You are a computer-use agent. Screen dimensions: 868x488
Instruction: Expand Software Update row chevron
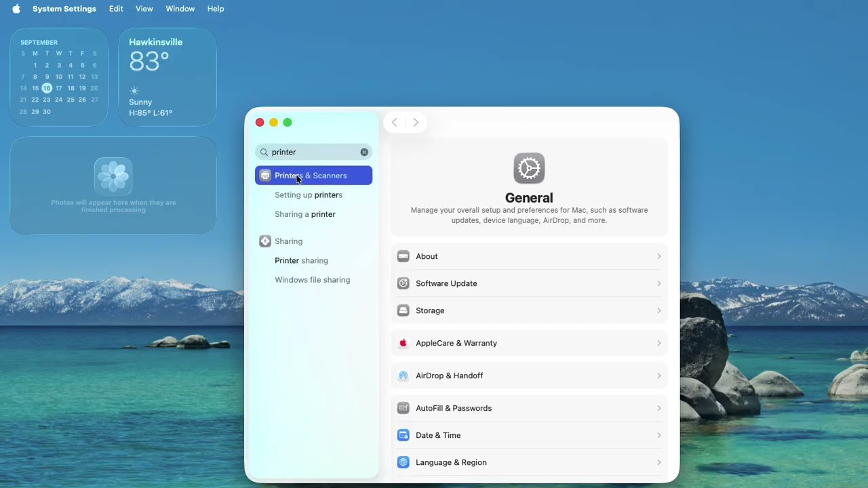658,283
